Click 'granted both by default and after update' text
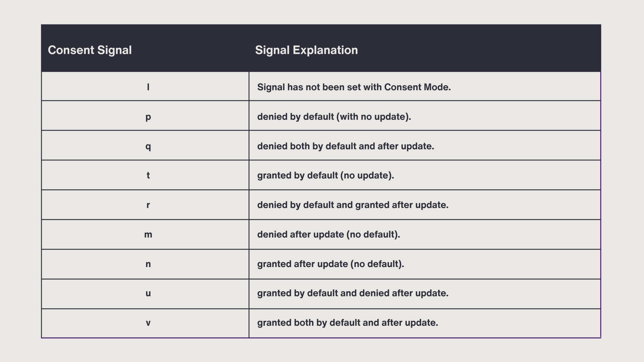The height and width of the screenshot is (362, 644). 347,323
